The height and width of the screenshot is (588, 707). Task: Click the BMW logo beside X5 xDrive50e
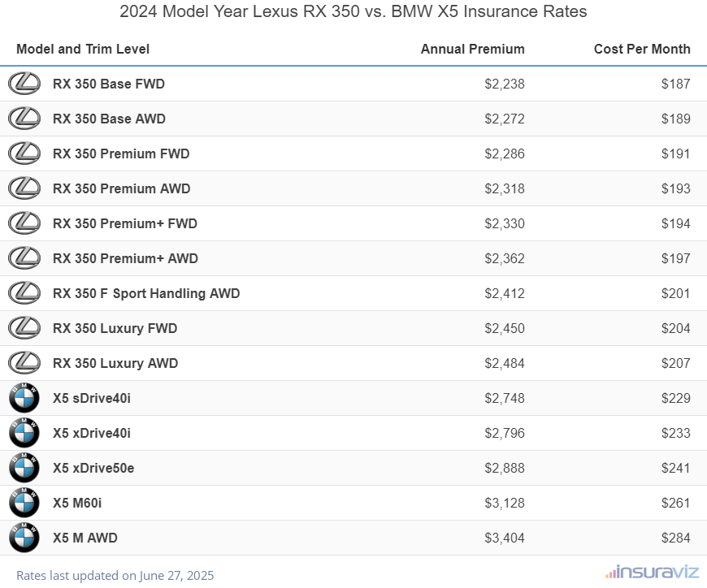point(24,468)
